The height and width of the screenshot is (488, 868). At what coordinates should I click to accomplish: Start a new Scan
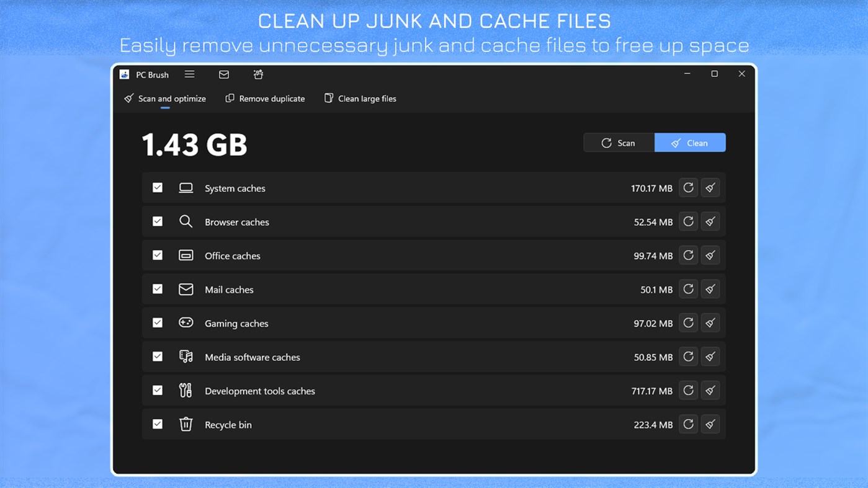(619, 143)
